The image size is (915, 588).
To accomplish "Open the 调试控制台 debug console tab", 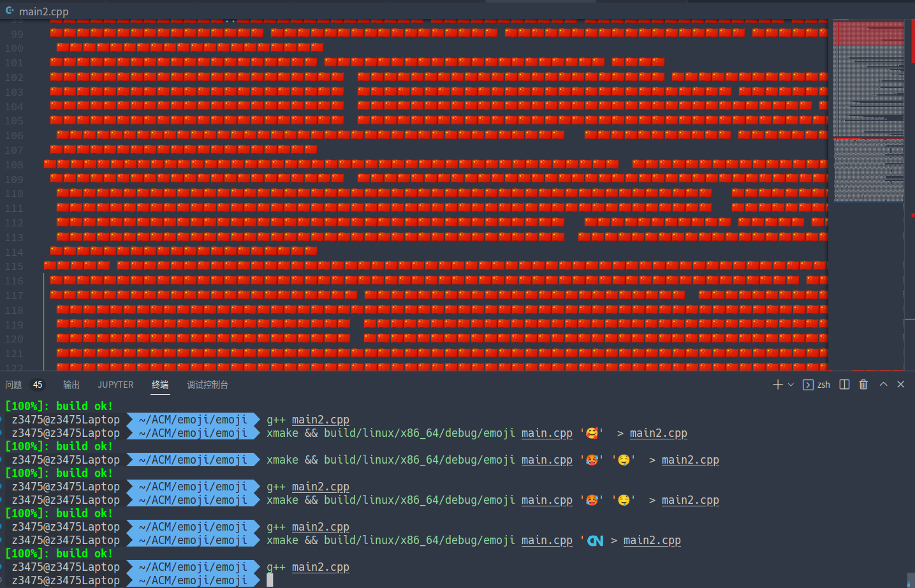I will pyautogui.click(x=207, y=385).
